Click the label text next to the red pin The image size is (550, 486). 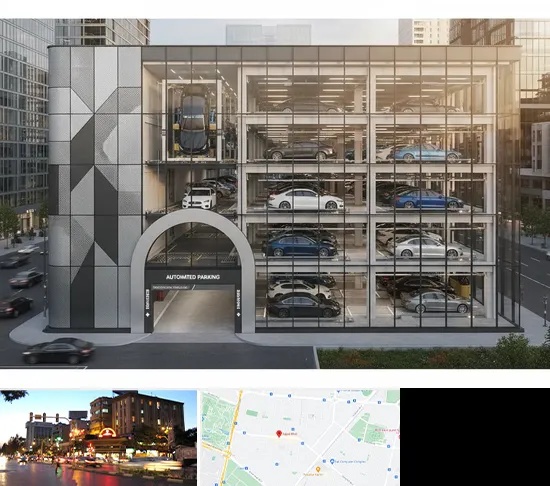[x=290, y=434]
